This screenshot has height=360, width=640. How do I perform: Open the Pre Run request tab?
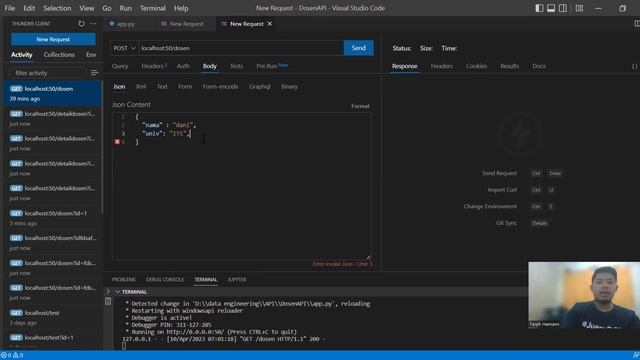[272, 66]
